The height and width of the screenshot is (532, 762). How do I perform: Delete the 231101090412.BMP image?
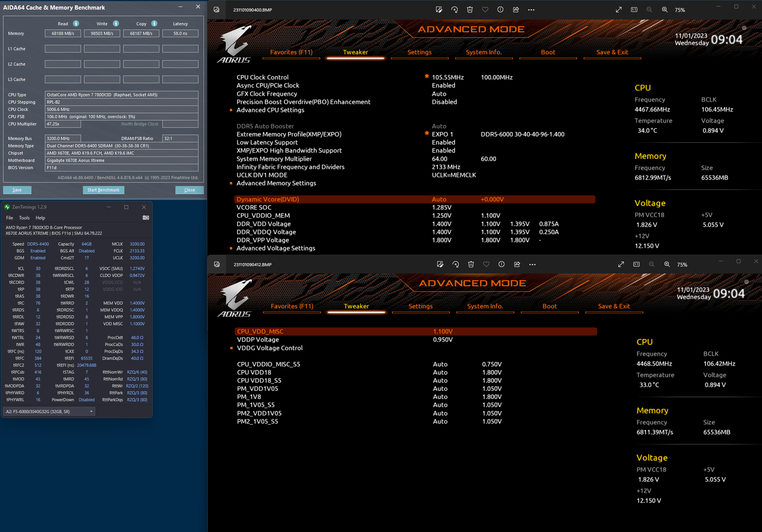471,264
